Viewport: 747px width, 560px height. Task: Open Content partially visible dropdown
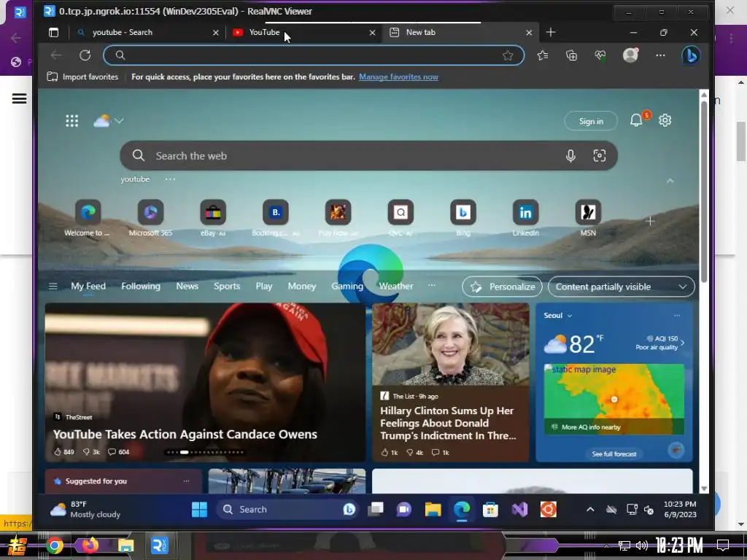tap(622, 287)
